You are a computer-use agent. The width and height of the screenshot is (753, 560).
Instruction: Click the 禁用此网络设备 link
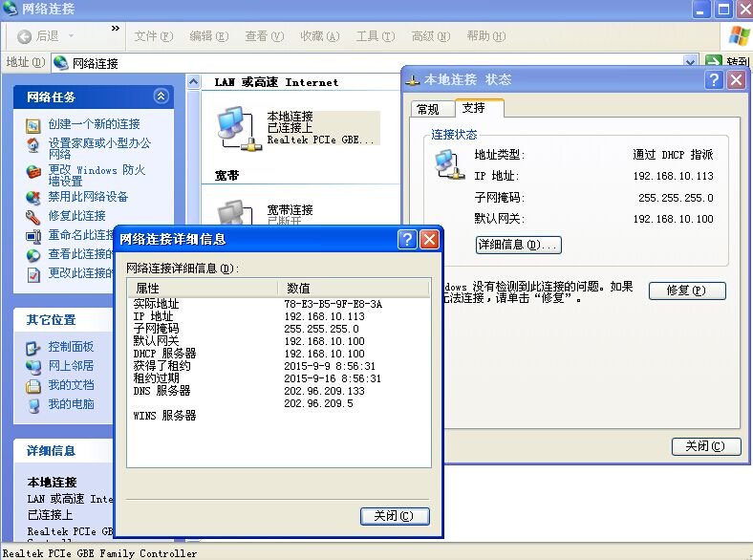coord(88,197)
